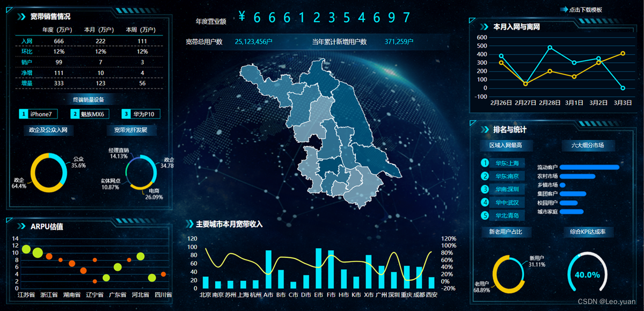Open the 华北:青岛 ranking entry
Viewport: 644px width, 311px height.
pos(508,215)
